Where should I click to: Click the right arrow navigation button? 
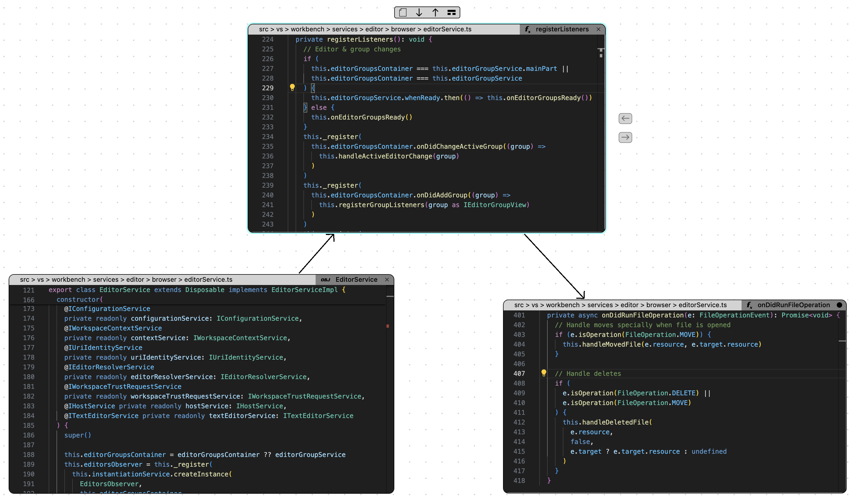coord(625,138)
